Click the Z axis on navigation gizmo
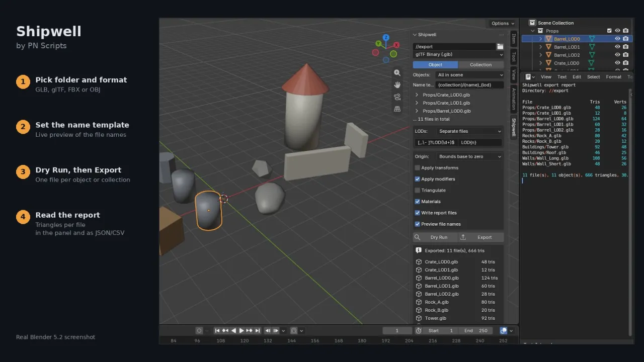Image resolution: width=644 pixels, height=362 pixels. (x=386, y=38)
